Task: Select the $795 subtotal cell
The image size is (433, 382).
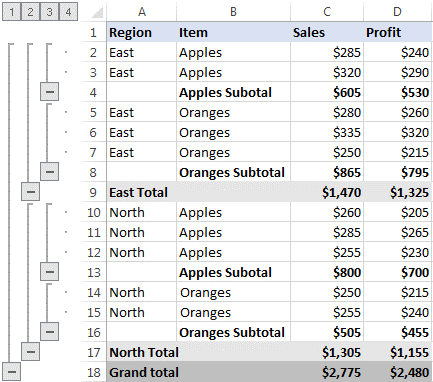Action: (398, 172)
